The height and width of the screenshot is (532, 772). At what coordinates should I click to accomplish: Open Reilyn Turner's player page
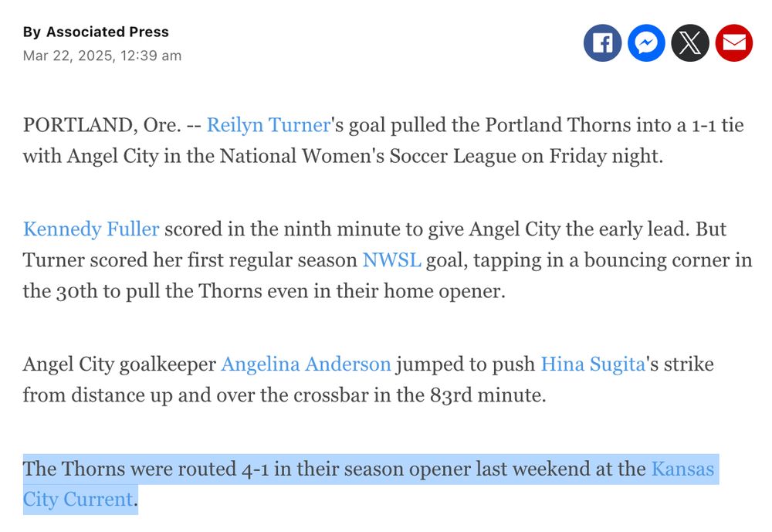point(266,125)
